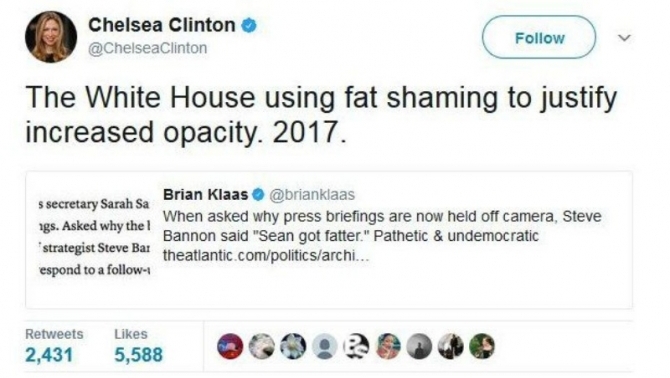View the 5,588 Likes list
The width and height of the screenshot is (670, 378).
(138, 346)
